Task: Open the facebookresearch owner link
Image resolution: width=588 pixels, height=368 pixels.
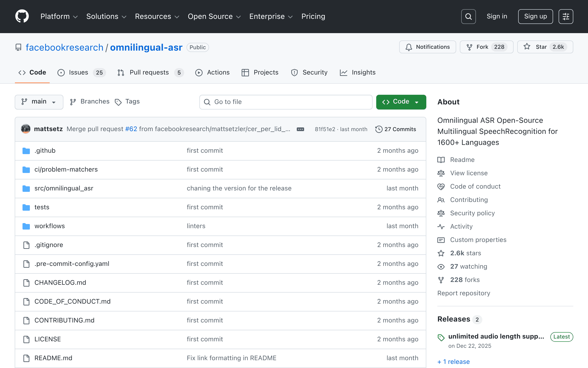Action: 65,47
